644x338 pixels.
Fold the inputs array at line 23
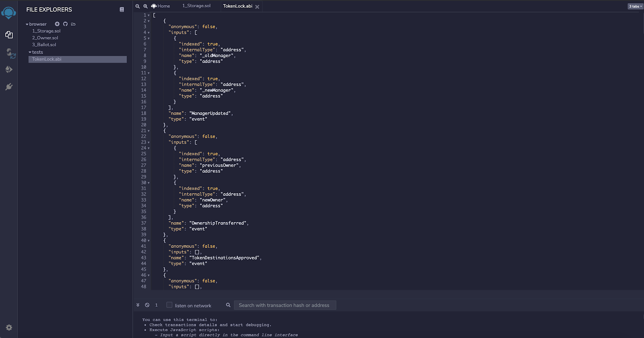(149, 142)
